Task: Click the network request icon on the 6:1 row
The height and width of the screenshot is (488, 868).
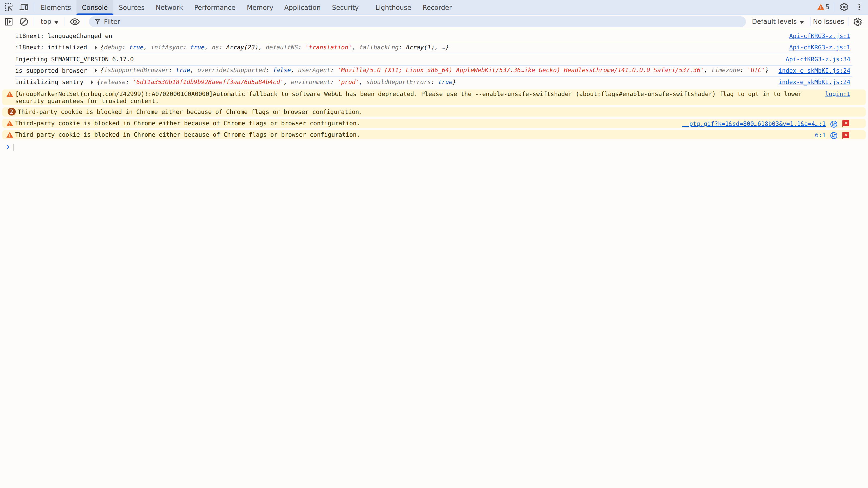Action: point(834,135)
